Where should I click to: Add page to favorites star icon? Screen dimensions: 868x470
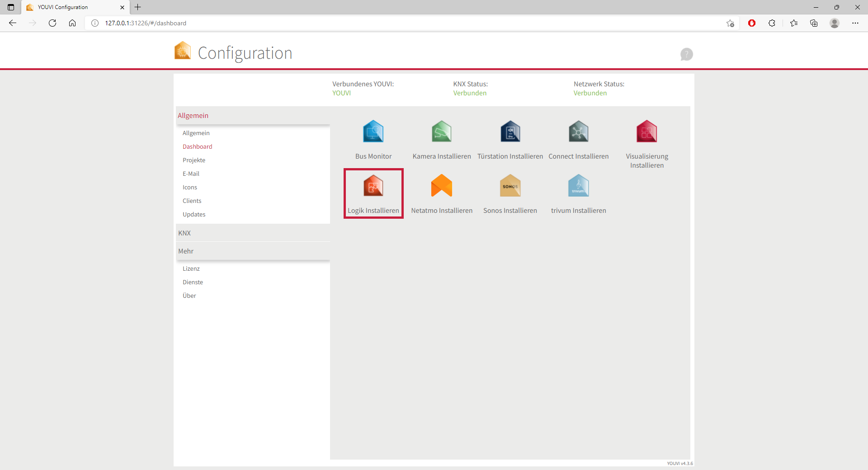tap(730, 23)
